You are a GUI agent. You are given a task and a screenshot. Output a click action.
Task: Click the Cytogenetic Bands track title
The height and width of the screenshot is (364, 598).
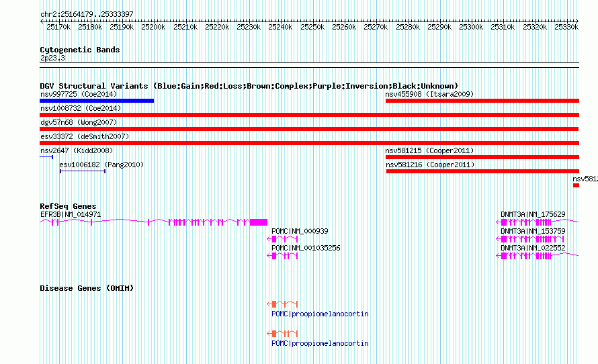coord(80,50)
